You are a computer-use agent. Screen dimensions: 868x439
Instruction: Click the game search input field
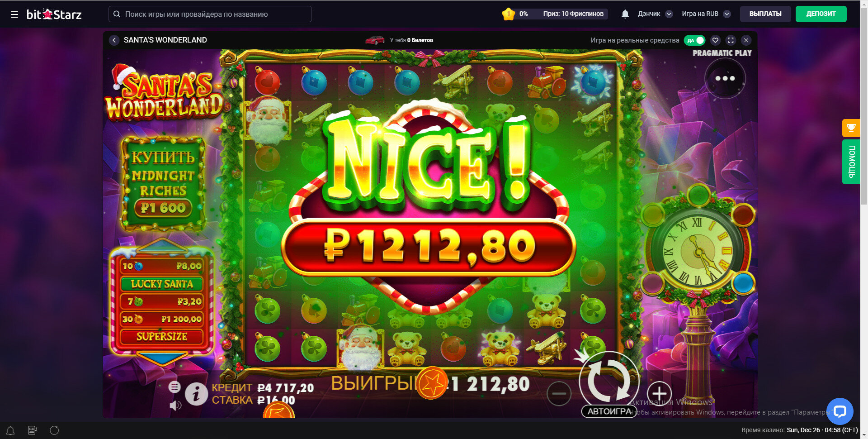(x=210, y=14)
